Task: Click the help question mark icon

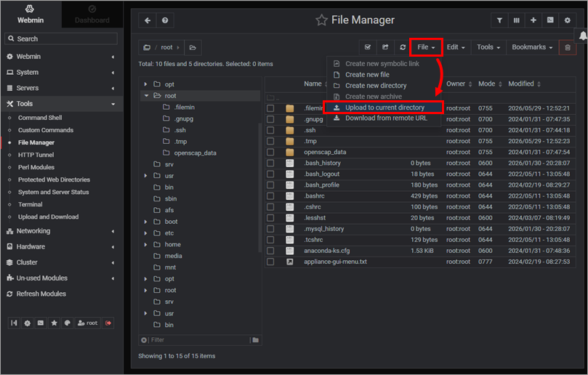Action: pyautogui.click(x=165, y=20)
